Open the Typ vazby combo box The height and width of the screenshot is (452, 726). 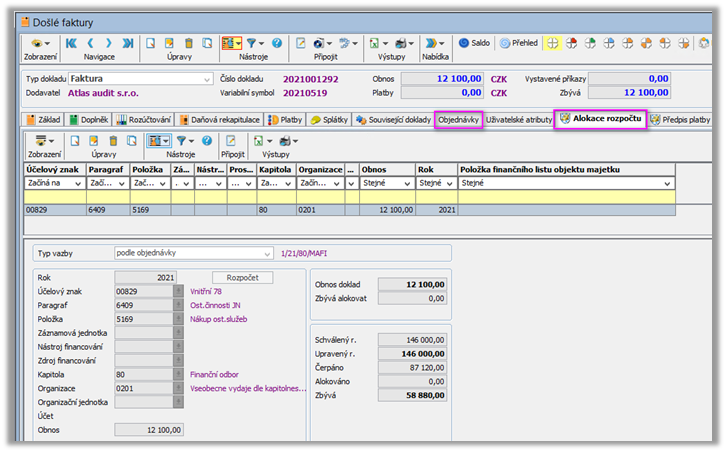coord(266,253)
